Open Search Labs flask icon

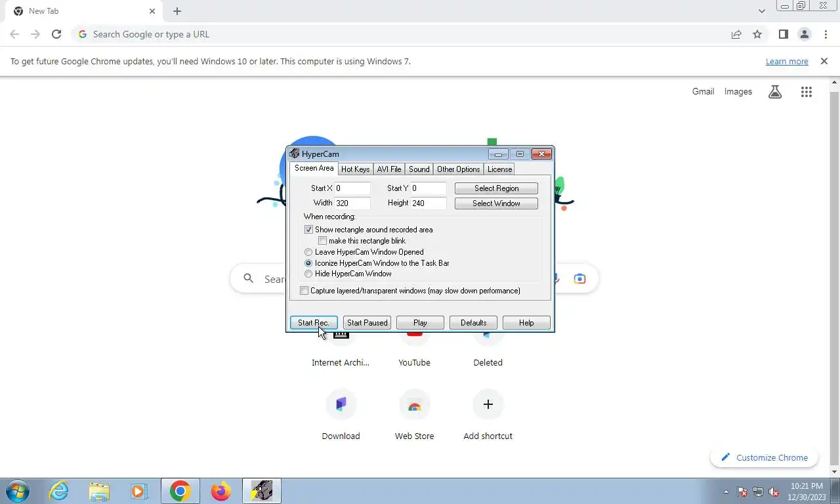[x=775, y=92]
